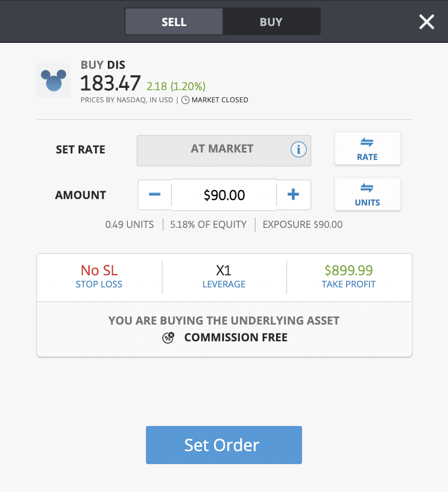This screenshot has height=492, width=448.
Task: Click the plus icon to increase amount
Action: 293,194
